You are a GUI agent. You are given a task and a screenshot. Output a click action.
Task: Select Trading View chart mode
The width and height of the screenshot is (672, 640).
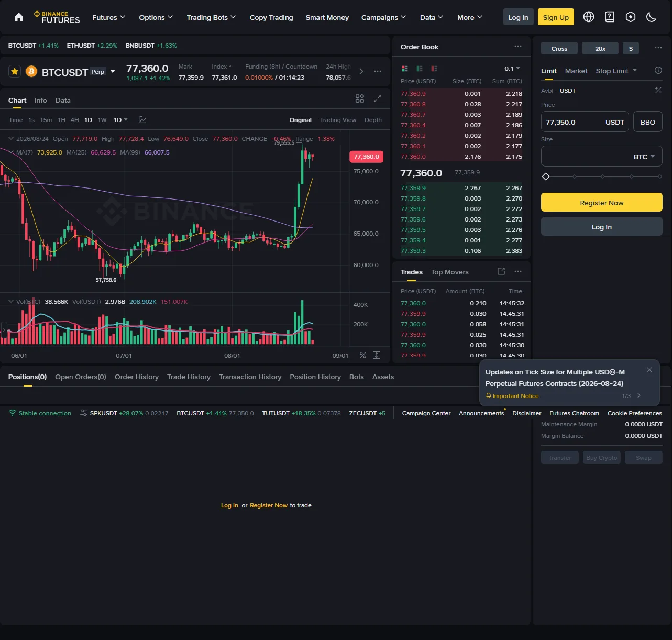[x=338, y=120]
